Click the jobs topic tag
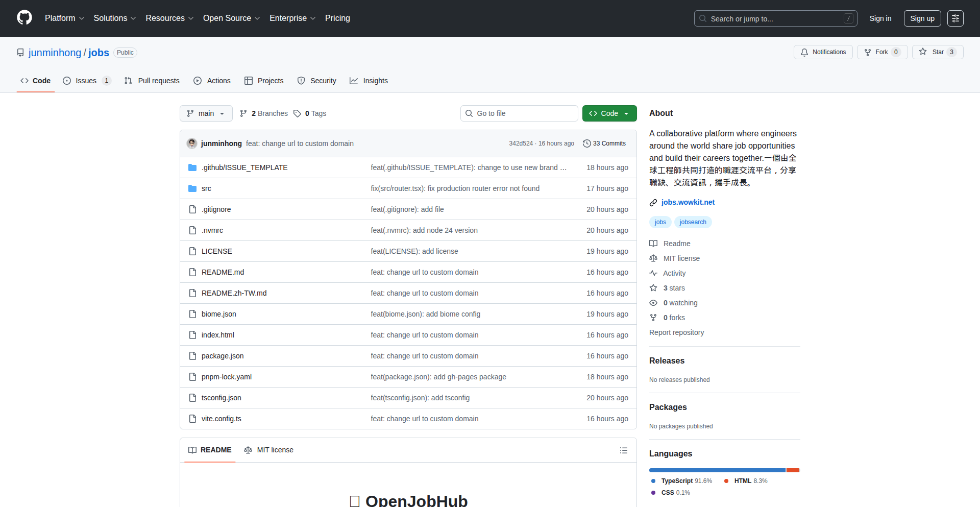 (x=660, y=222)
